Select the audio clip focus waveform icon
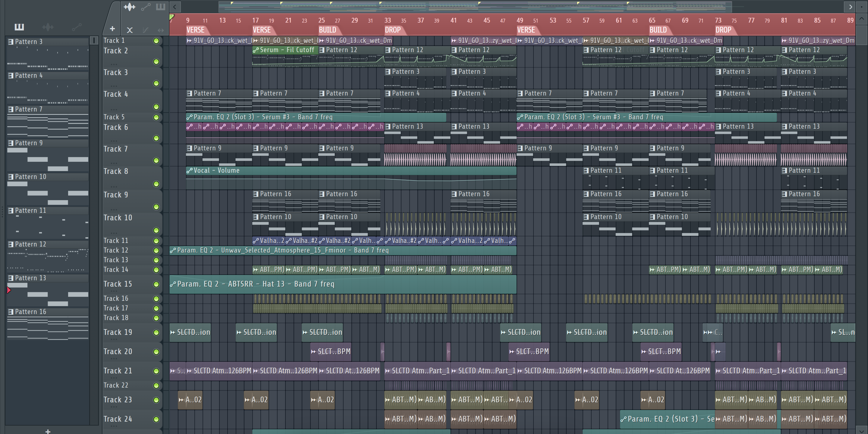868x434 pixels. (x=129, y=7)
